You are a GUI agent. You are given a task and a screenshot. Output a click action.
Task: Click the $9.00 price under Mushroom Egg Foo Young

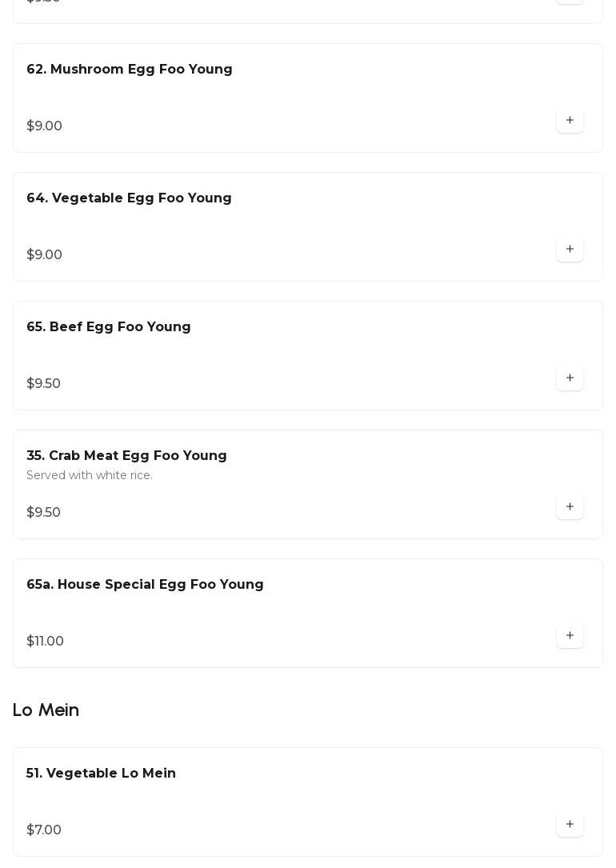44,126
